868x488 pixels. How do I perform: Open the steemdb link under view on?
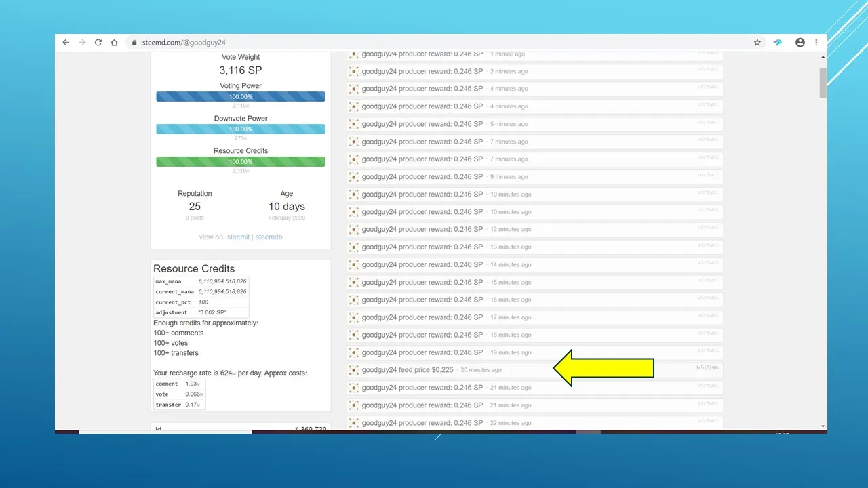(x=269, y=237)
